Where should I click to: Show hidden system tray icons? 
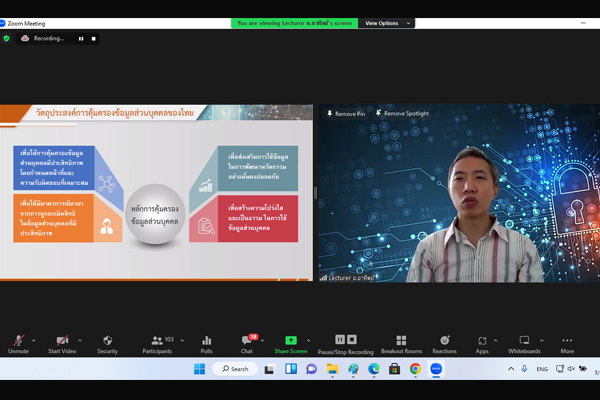[511, 369]
